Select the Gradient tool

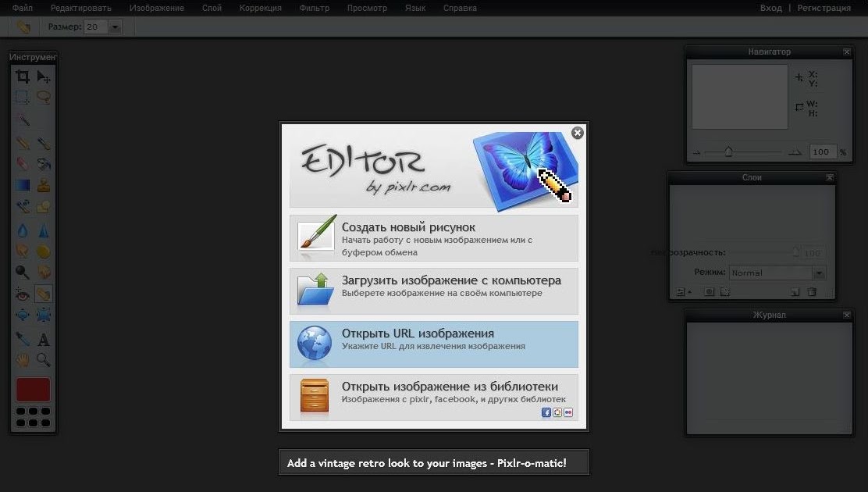23,185
